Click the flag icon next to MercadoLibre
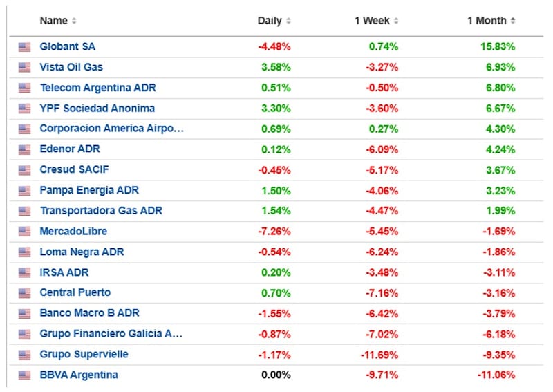 24,232
